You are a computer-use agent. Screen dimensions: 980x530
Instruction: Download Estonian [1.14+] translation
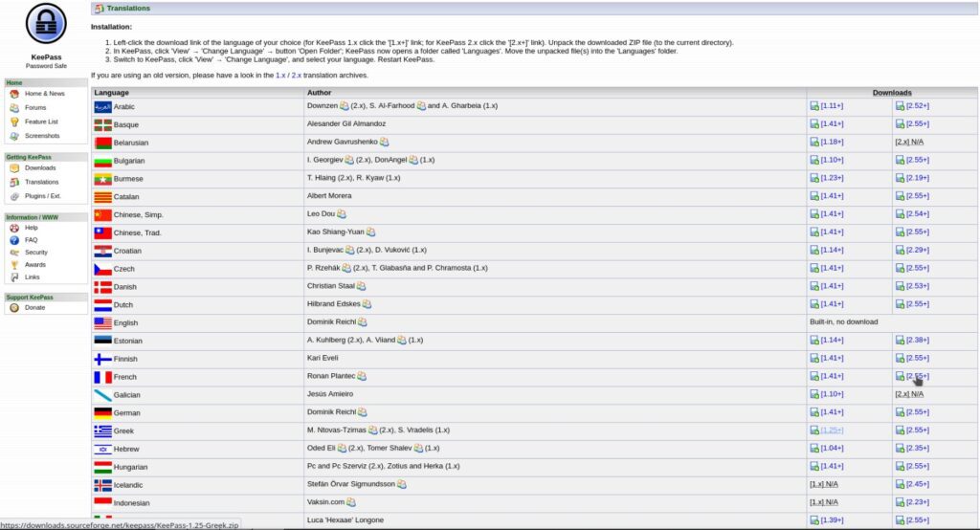coord(832,340)
